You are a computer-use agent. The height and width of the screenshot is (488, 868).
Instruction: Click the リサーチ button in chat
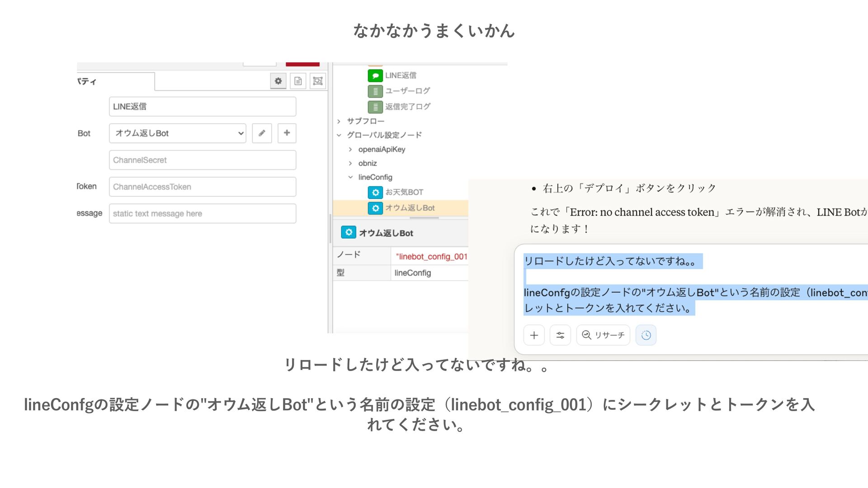click(x=603, y=335)
